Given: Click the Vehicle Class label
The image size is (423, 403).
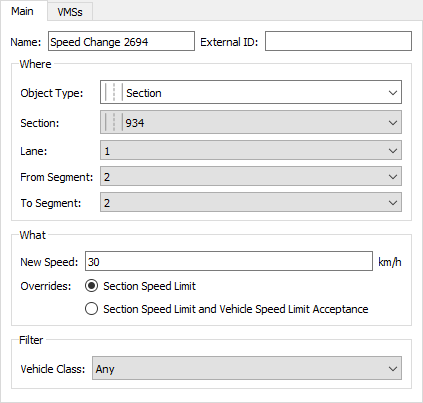Looking at the screenshot, I should click(53, 369).
